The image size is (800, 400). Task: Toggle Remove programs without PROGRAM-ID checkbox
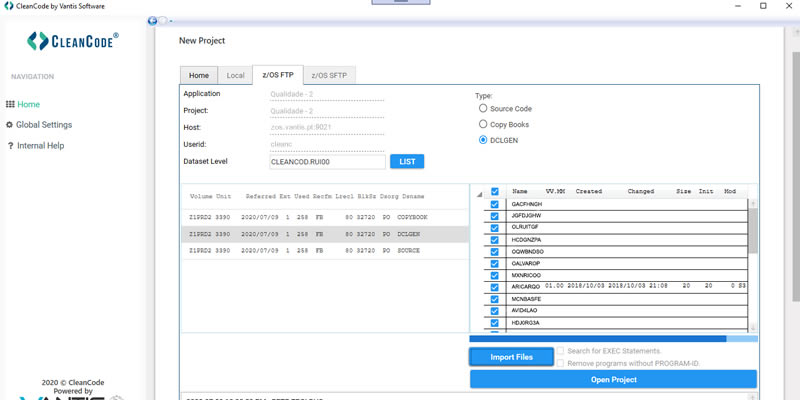pos(560,363)
